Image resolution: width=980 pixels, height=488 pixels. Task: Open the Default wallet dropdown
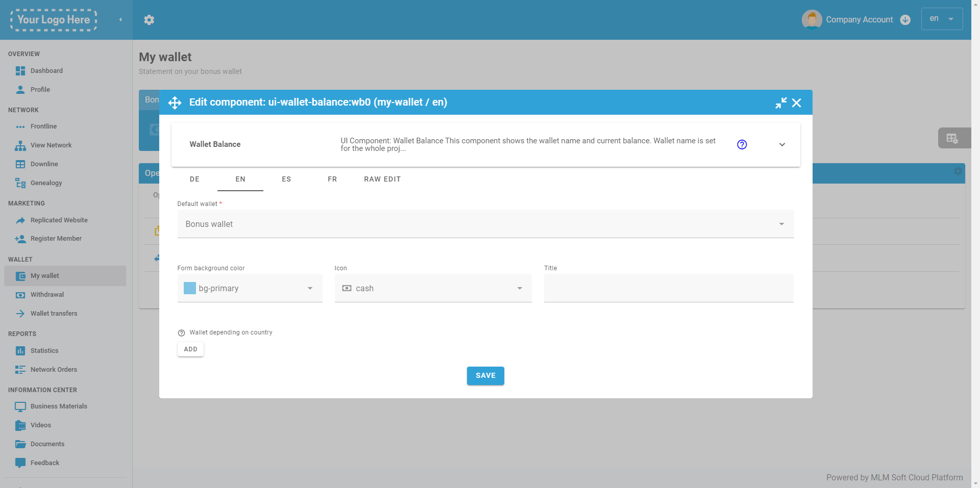(x=485, y=224)
